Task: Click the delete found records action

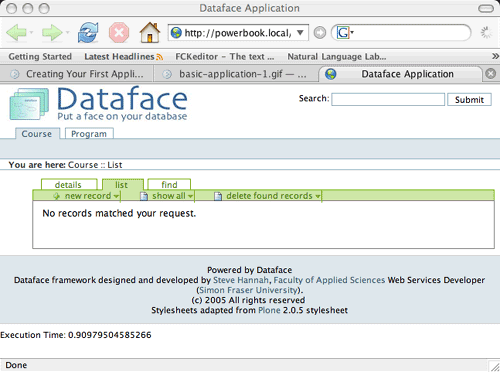Action: [269, 196]
